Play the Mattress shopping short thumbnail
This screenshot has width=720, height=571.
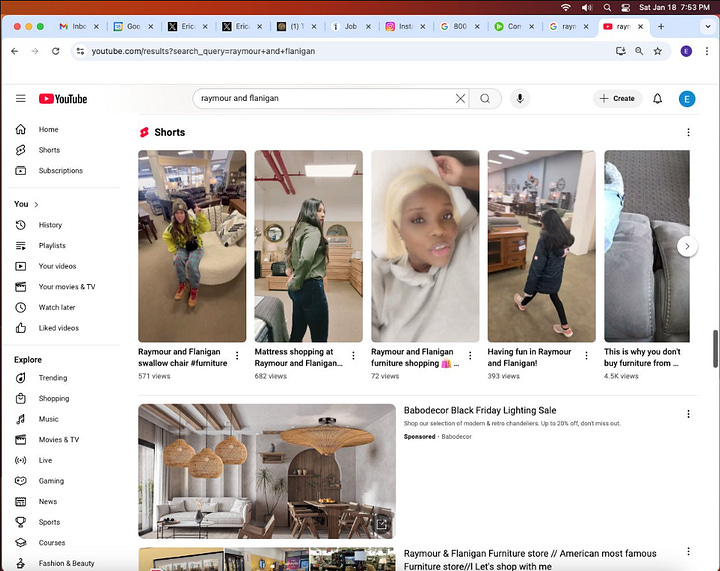[x=309, y=246]
